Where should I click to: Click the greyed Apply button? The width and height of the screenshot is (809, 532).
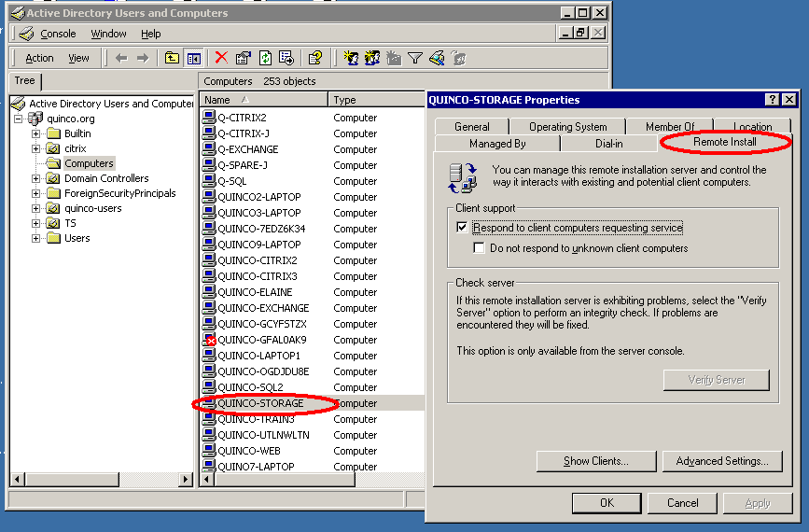click(x=758, y=502)
